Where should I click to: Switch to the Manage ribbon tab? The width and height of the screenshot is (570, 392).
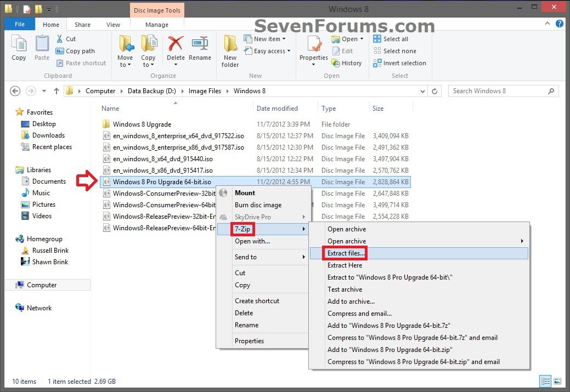click(x=157, y=24)
